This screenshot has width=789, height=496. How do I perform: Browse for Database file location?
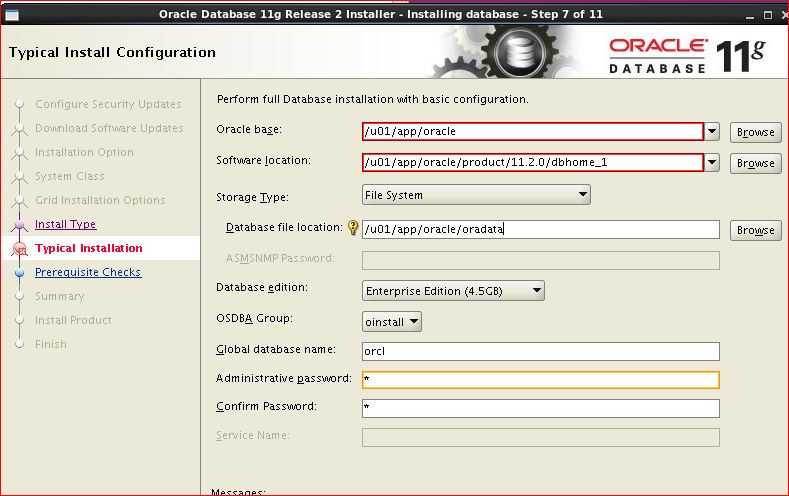coord(755,230)
